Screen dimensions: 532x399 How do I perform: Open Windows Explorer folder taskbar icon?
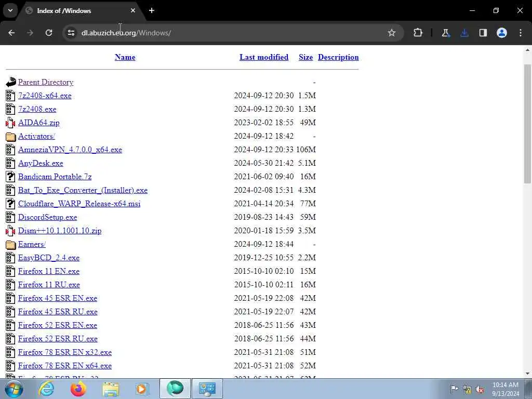tap(111, 389)
